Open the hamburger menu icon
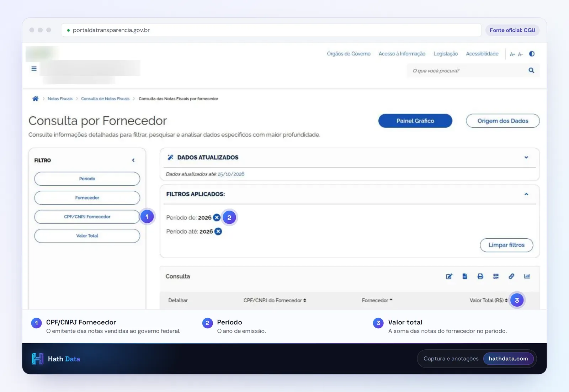 tap(34, 69)
